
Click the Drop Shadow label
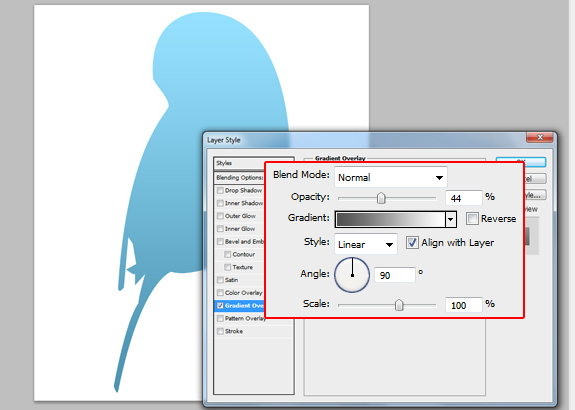[x=243, y=190]
